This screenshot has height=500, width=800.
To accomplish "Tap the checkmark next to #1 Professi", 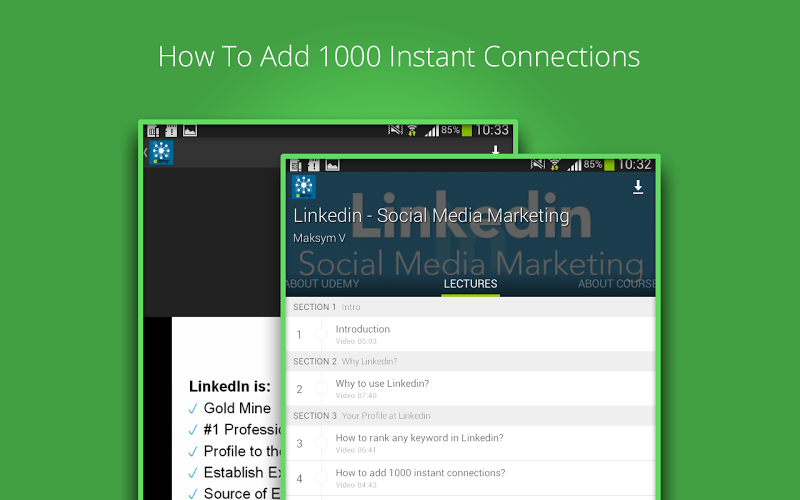I will (x=193, y=430).
